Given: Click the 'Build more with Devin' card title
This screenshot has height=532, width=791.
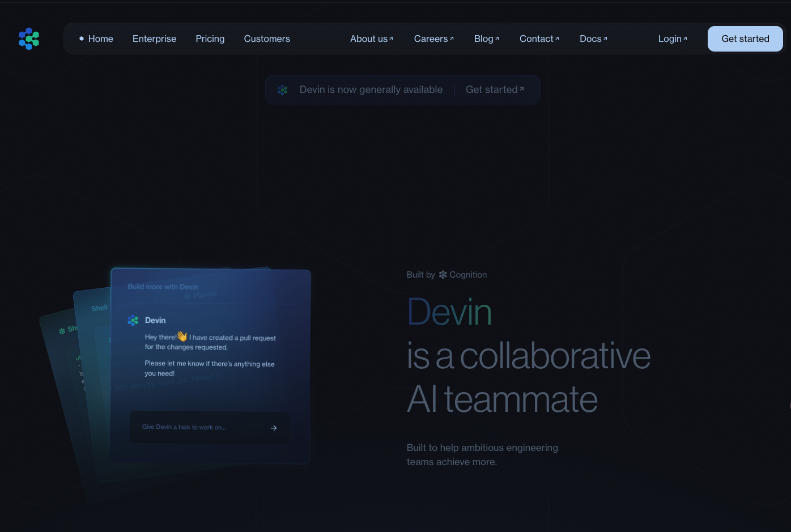Looking at the screenshot, I should pos(163,287).
